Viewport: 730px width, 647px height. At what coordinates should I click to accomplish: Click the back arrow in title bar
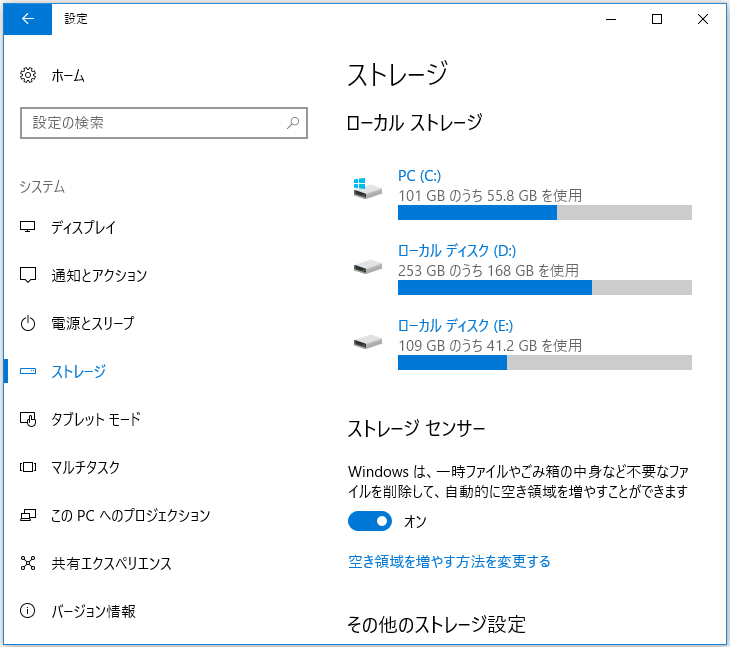(x=27, y=19)
